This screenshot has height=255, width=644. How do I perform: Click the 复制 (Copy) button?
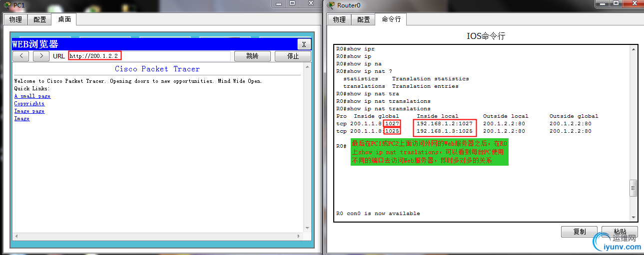click(580, 232)
